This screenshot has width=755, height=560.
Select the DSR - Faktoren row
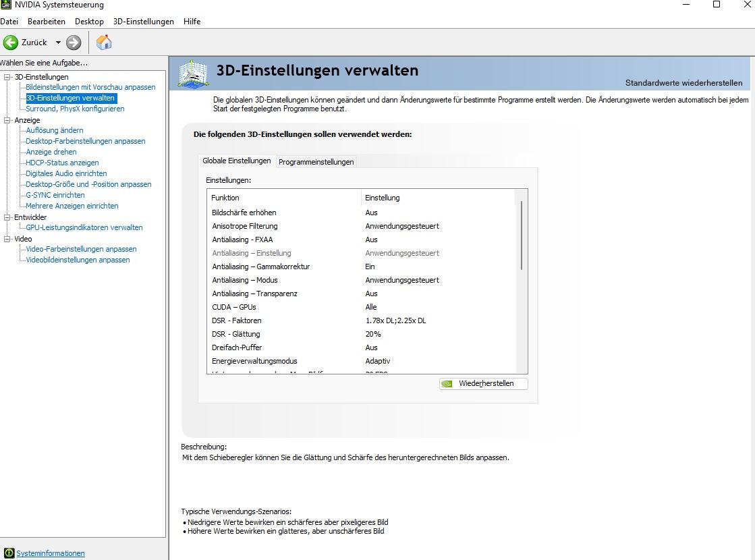361,320
